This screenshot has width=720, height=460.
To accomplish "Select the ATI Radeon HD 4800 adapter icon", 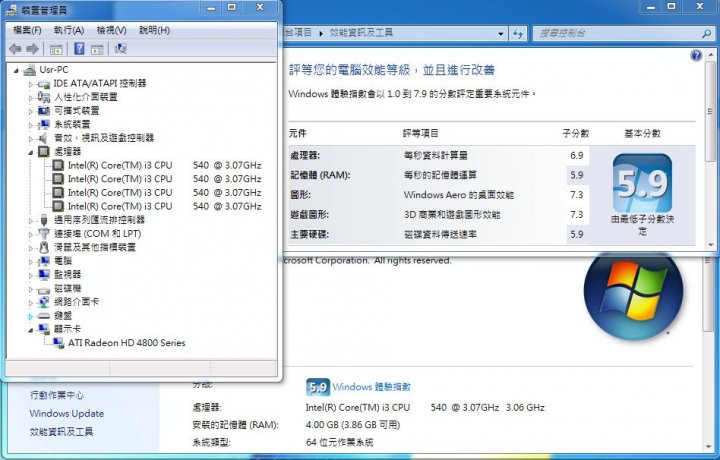I will tap(58, 343).
